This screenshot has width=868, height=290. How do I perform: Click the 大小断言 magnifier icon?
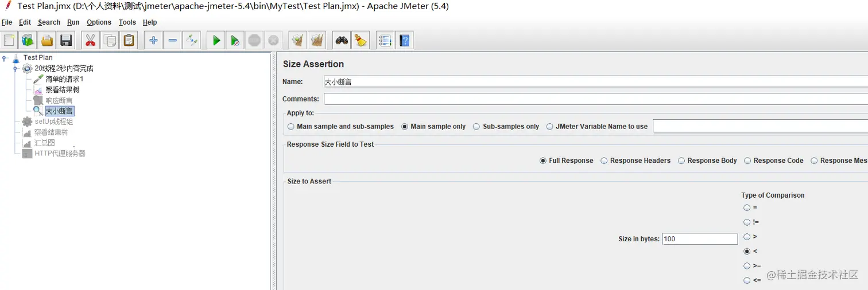[x=38, y=111]
